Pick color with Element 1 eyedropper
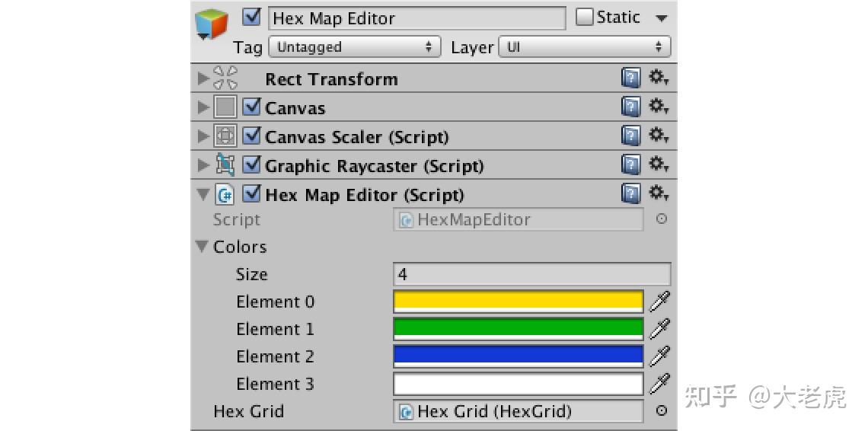Screen dimensions: 868x431 (659, 328)
